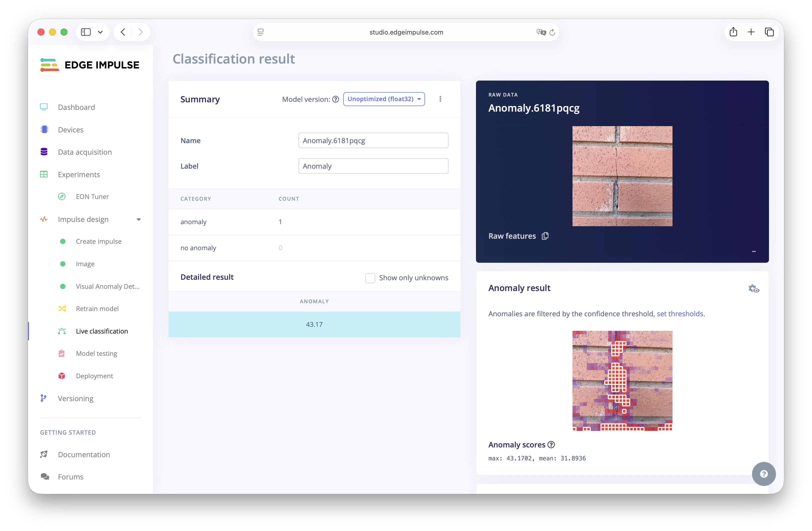Open the floating help button

click(x=763, y=474)
